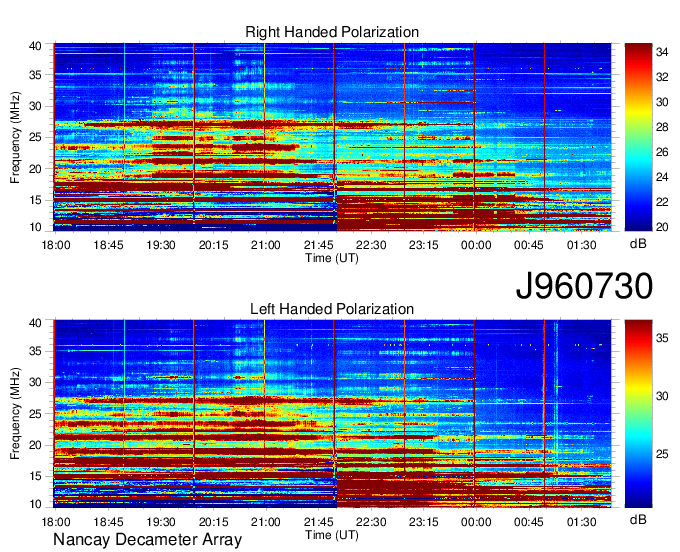Click the 'Frequency (MHz)' label of Left Handed plot
The width and height of the screenshot is (680, 552).
coord(15,414)
